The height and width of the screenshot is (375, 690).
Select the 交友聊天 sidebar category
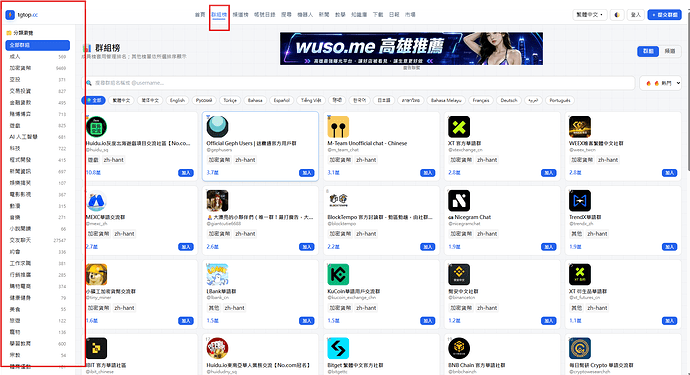pyautogui.click(x=37, y=240)
